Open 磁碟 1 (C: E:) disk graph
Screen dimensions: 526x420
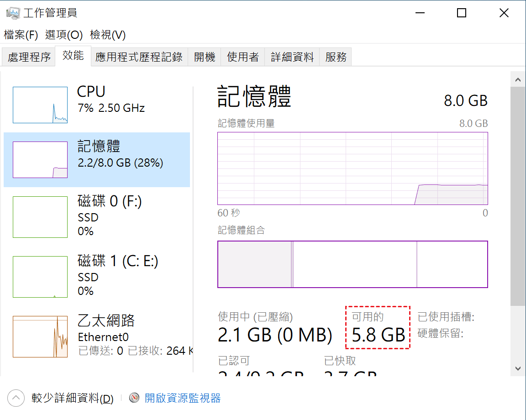(x=40, y=277)
